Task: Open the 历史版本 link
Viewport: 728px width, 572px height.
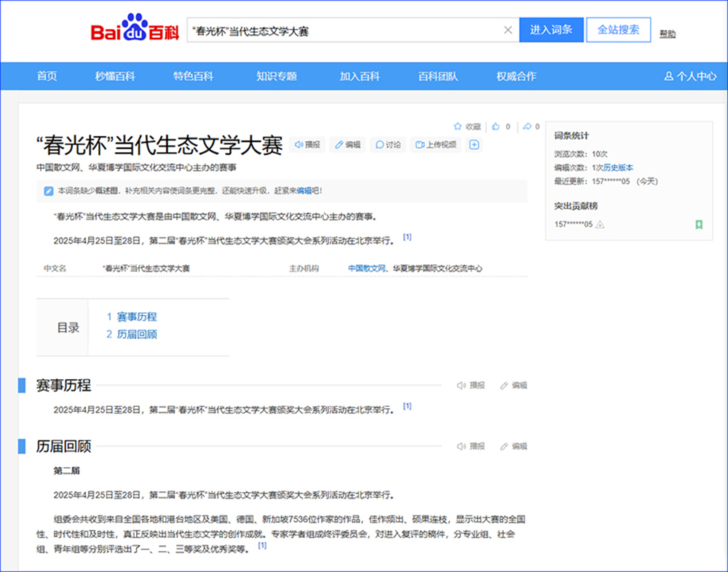Action: tap(618, 167)
